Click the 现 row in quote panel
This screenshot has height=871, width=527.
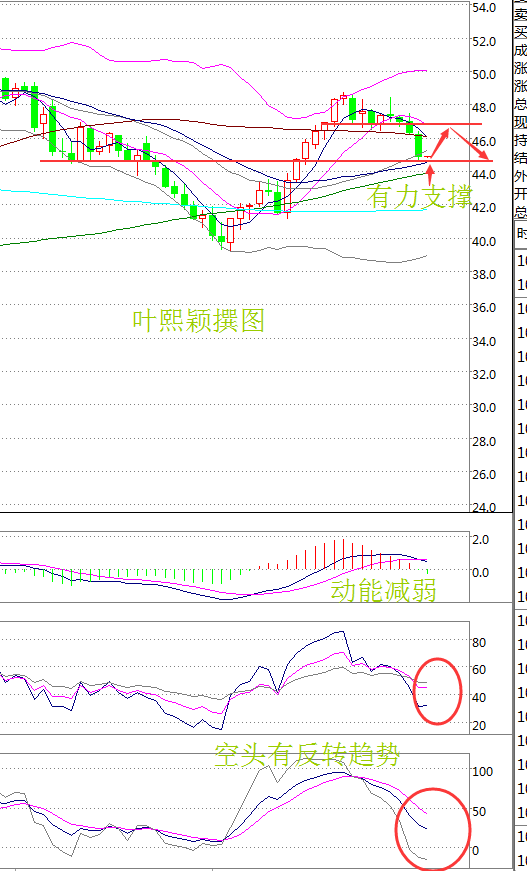pos(521,122)
